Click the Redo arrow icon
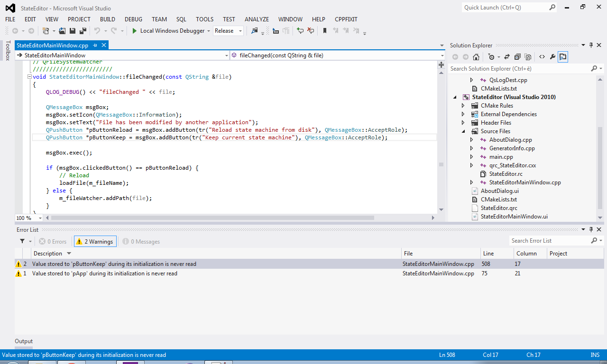Viewport: 607px width, 364px height. pyautogui.click(x=114, y=31)
